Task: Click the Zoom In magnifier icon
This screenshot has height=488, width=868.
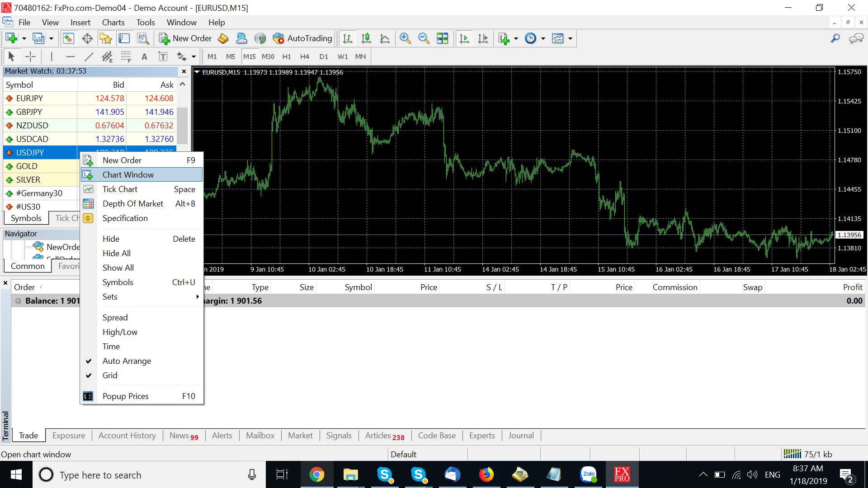Action: pyautogui.click(x=405, y=38)
